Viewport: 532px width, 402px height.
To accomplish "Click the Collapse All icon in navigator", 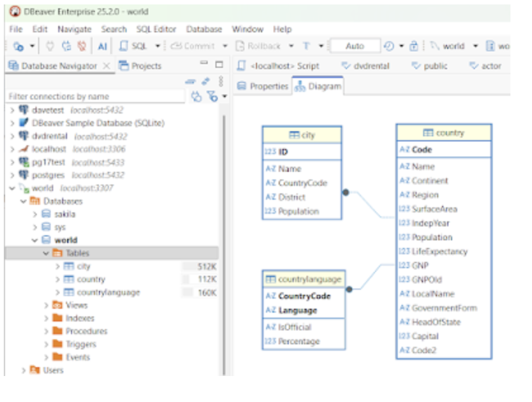I will pyautogui.click(x=191, y=81).
